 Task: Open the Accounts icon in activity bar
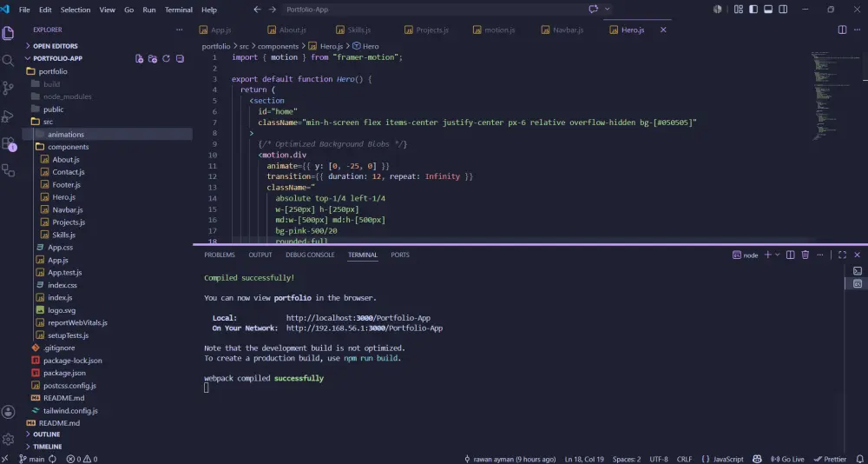click(8, 412)
